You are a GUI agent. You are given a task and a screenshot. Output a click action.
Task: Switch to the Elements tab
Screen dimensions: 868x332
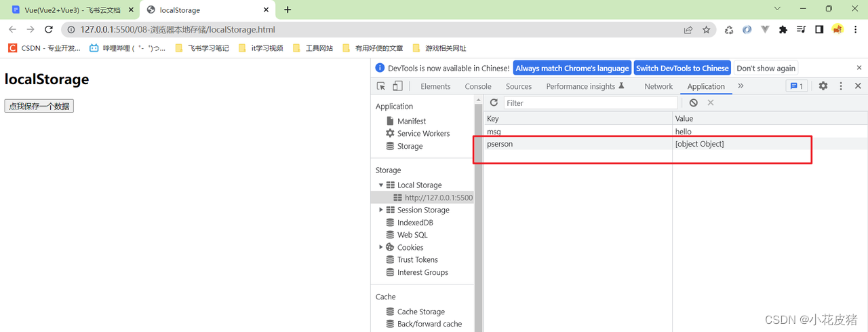[x=435, y=86]
